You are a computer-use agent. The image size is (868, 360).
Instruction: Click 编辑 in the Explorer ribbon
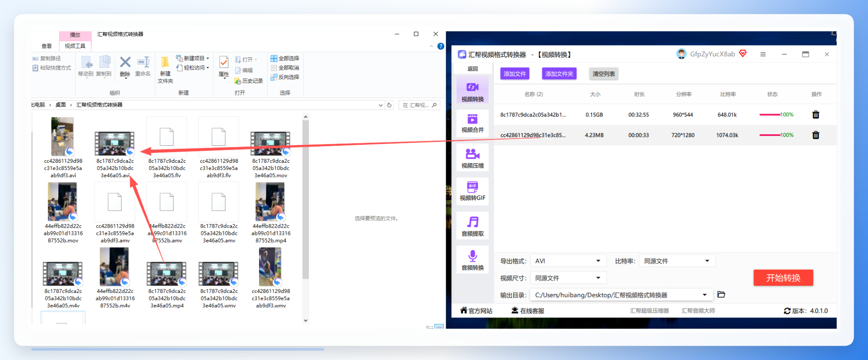pos(244,70)
